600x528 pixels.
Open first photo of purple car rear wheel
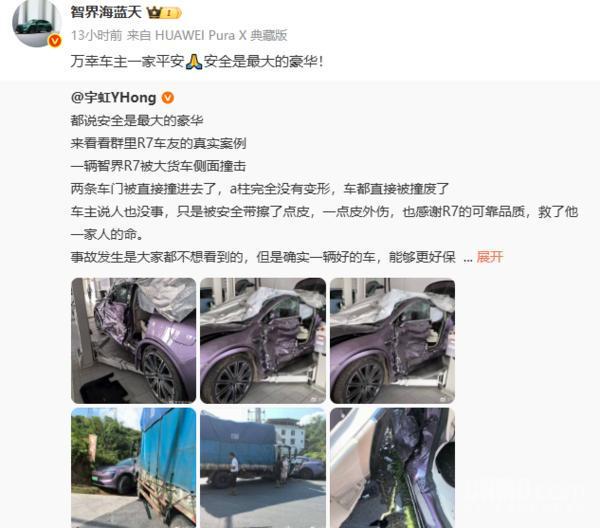[x=134, y=341]
